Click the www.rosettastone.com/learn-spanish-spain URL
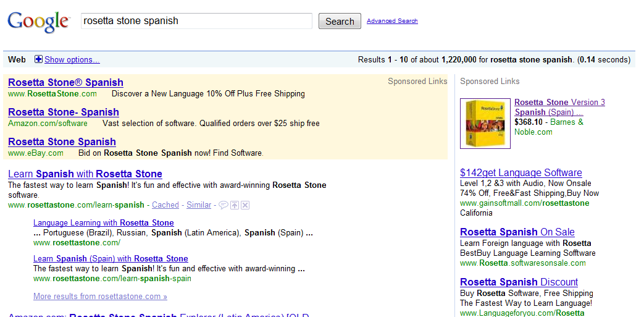The width and height of the screenshot is (644, 317). [x=112, y=278]
